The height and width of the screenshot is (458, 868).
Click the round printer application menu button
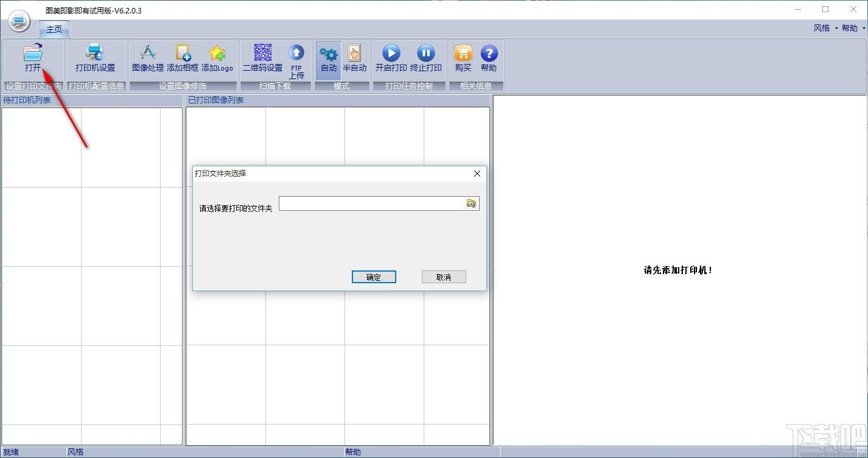coord(19,21)
